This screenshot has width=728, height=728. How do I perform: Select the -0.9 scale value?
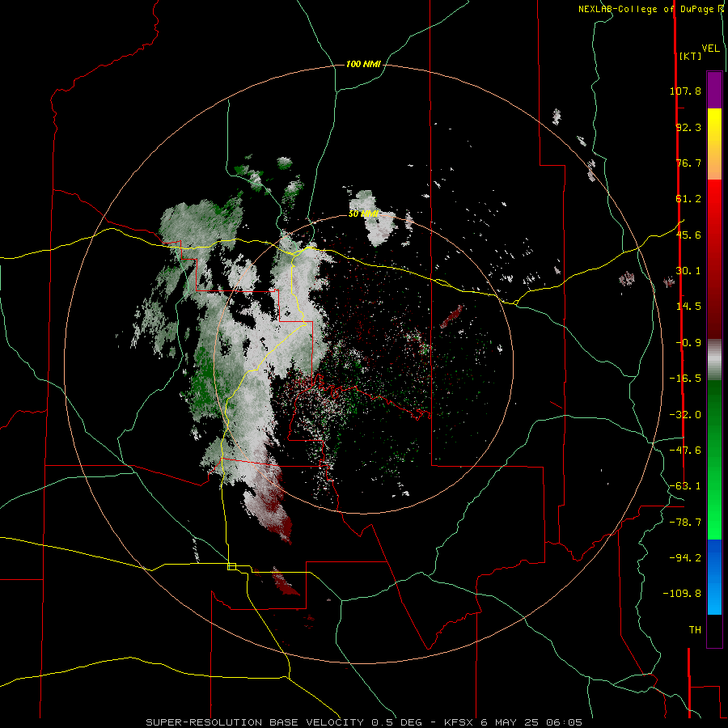point(688,343)
